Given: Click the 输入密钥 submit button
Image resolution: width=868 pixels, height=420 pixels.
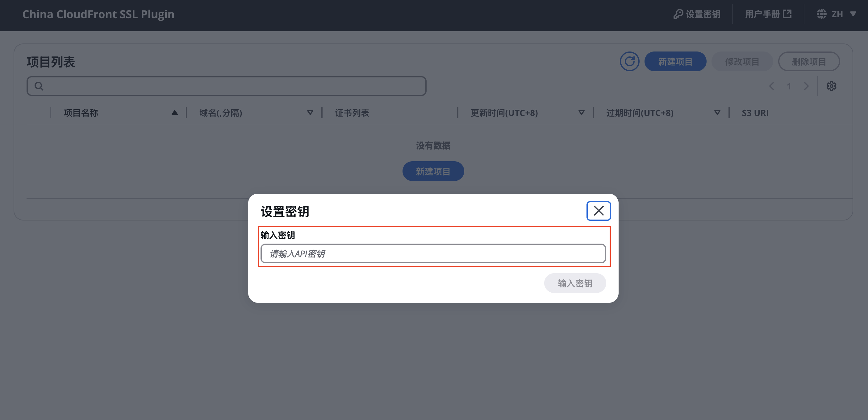Looking at the screenshot, I should tap(575, 283).
